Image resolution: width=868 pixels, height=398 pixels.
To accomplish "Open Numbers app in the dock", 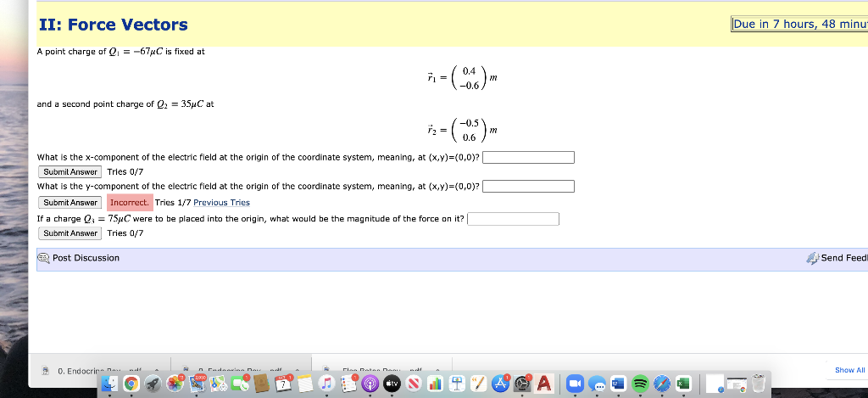I will pos(435,384).
